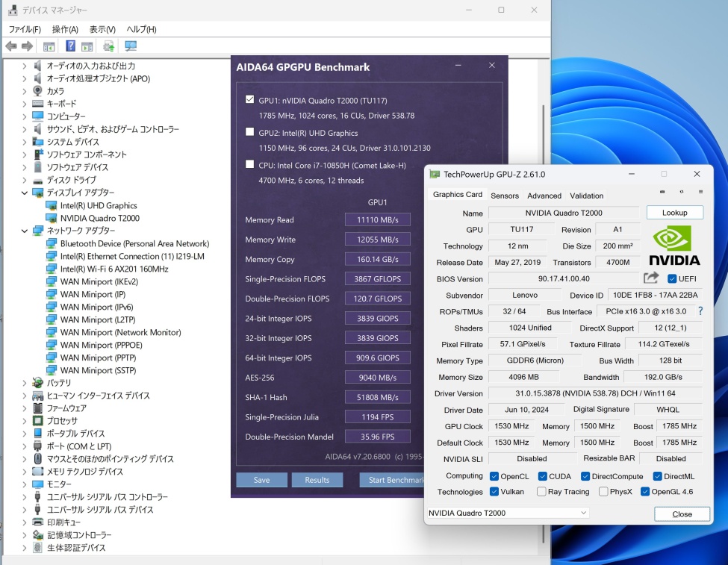
Task: Collapse the ディスプレイ アダプター node
Action: pyautogui.click(x=25, y=193)
